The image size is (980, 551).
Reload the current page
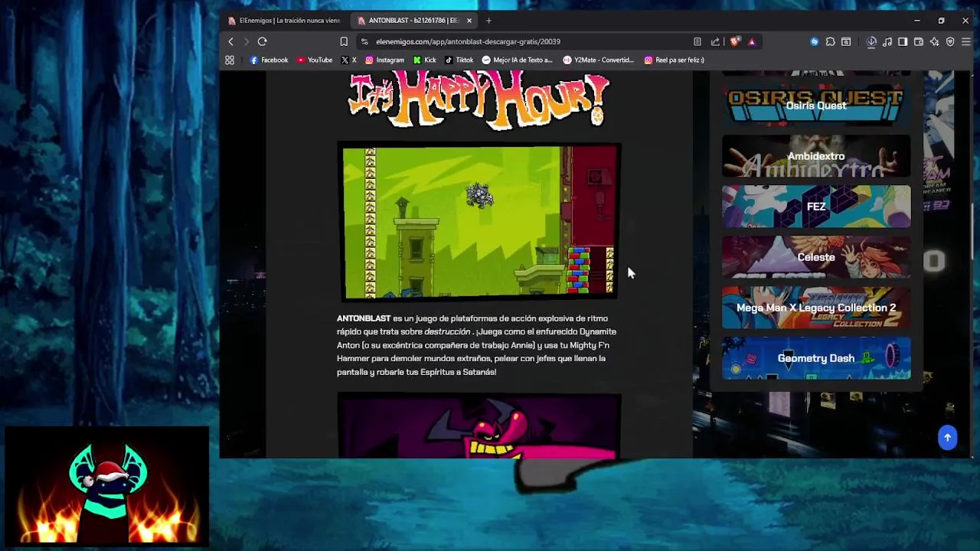(x=262, y=41)
